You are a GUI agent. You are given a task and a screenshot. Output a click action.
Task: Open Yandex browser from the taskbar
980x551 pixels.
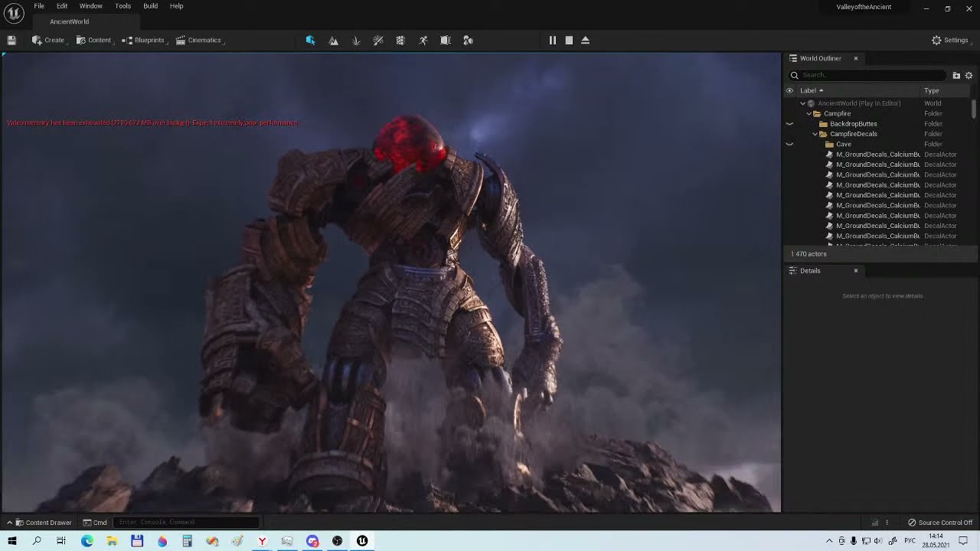tap(262, 541)
